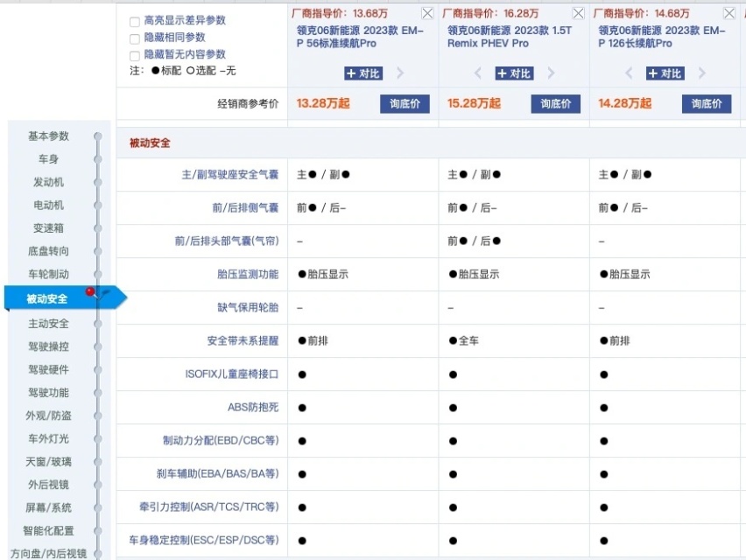Jump to 外观/防盗 section
Viewport: 746px width, 560px height.
pos(48,416)
